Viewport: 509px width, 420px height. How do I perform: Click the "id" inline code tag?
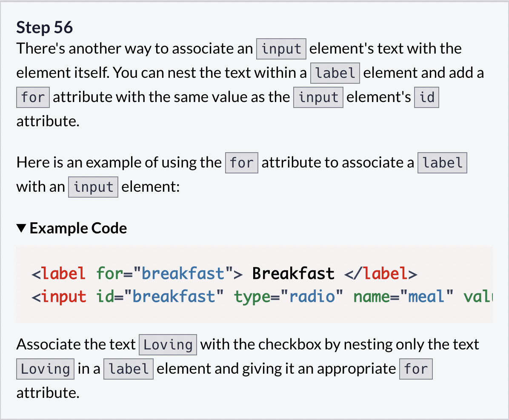[426, 97]
